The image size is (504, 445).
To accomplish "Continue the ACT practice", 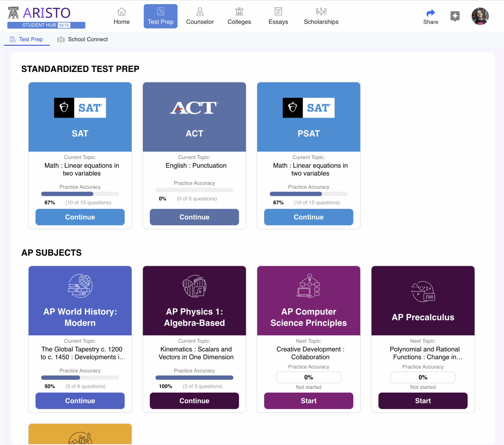I will click(194, 217).
